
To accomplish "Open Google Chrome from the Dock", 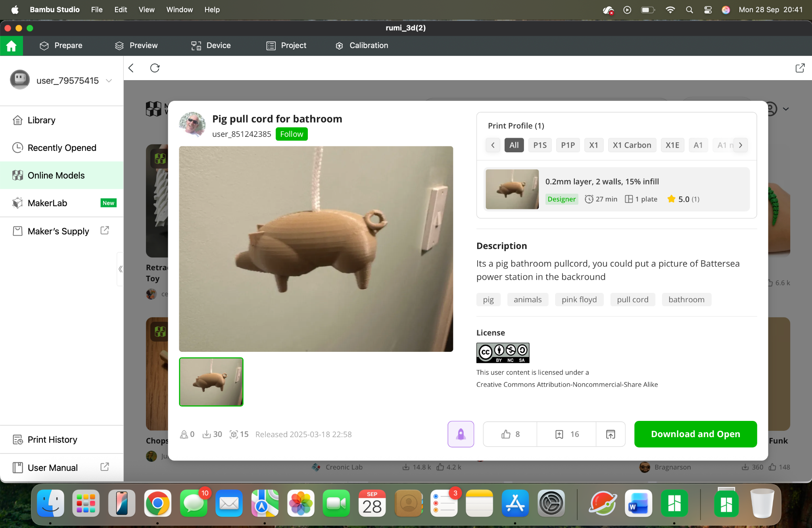I will click(x=157, y=503).
